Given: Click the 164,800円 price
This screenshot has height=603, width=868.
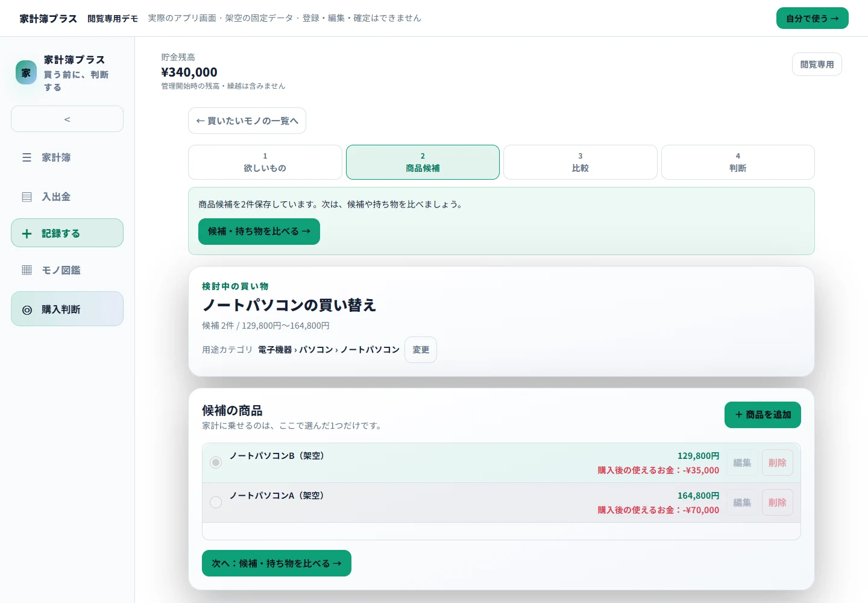Looking at the screenshot, I should point(698,496).
